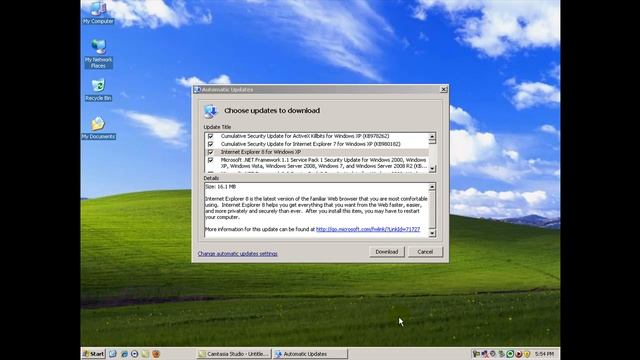Screen dimensions: 640x360
Task: Switch to Camtasia Studio taskbar button
Action: (234, 354)
